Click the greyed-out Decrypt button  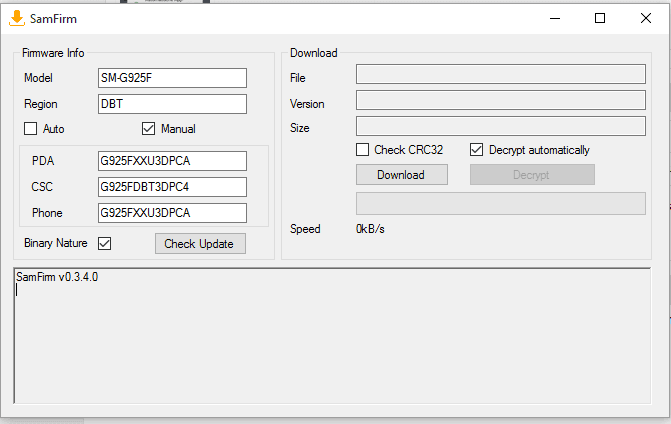pyautogui.click(x=532, y=175)
